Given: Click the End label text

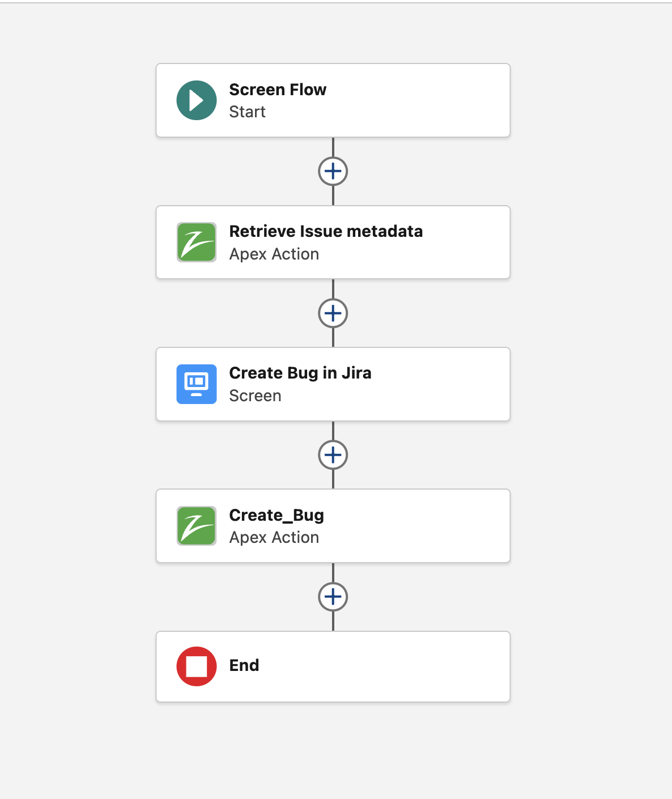Looking at the screenshot, I should click(244, 665).
